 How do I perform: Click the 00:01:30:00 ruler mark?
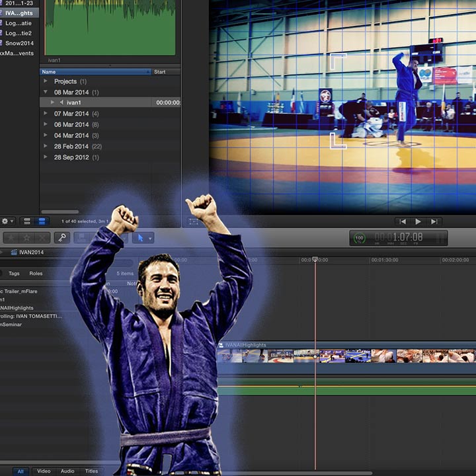click(385, 260)
